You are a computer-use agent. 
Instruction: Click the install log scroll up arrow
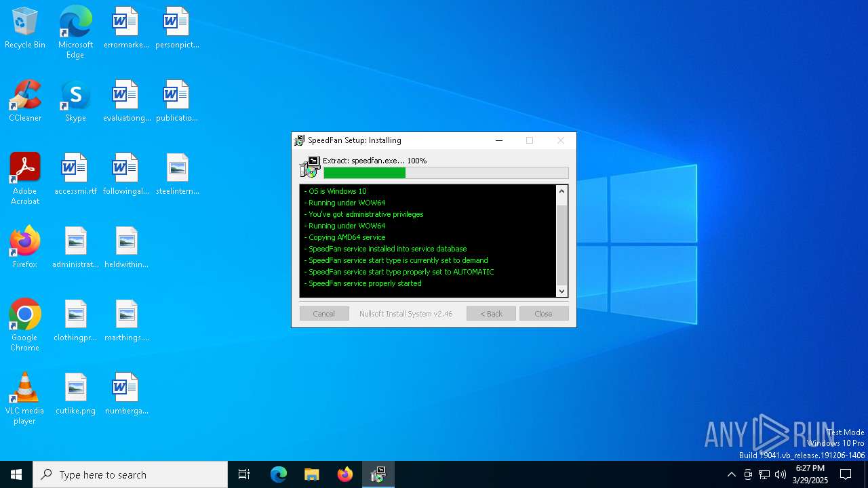click(561, 191)
